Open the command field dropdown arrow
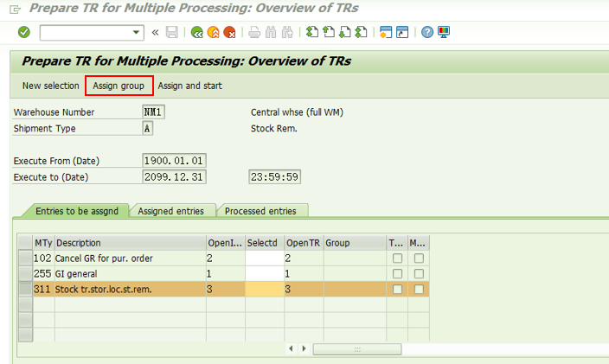Image resolution: width=609 pixels, height=364 pixels. point(136,32)
